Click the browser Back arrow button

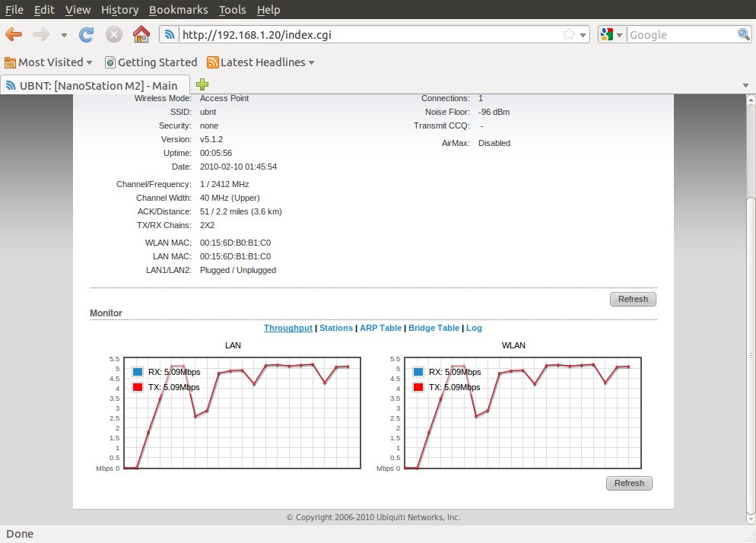point(14,34)
